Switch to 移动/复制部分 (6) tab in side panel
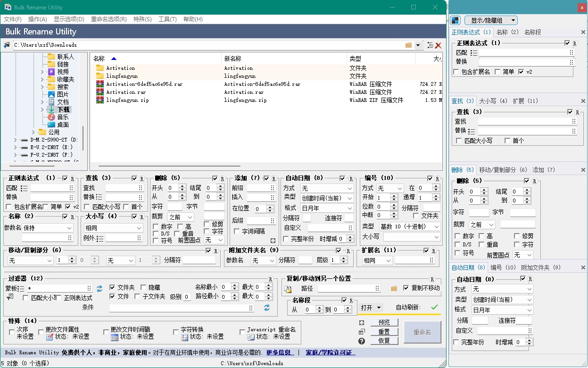 point(503,170)
